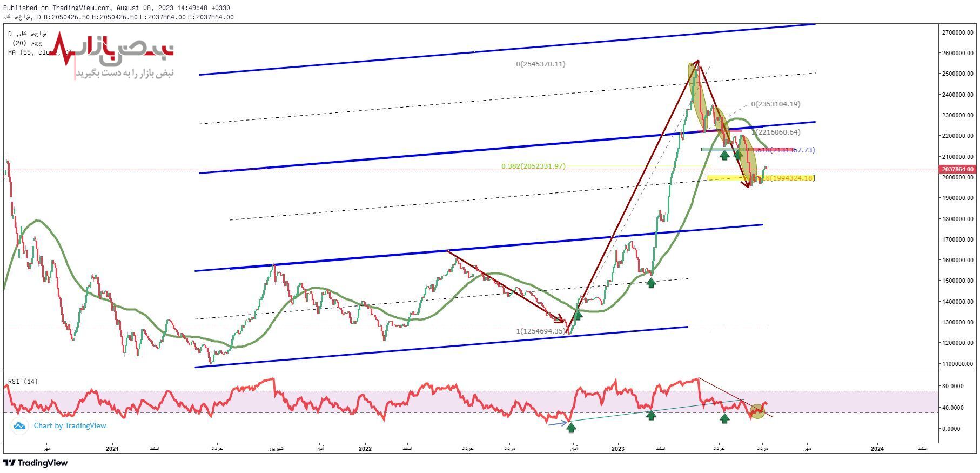Click the 2023 label on the time axis
This screenshot has width=980, height=473.
click(617, 449)
